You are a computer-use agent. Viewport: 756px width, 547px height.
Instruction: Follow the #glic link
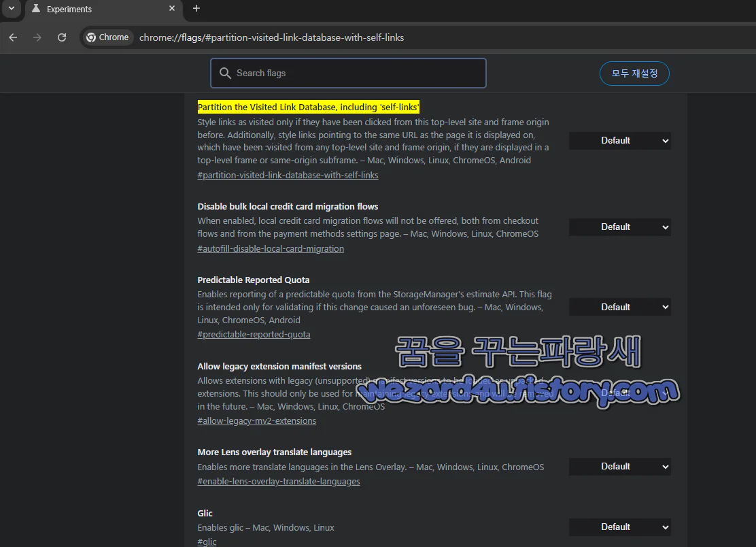207,541
